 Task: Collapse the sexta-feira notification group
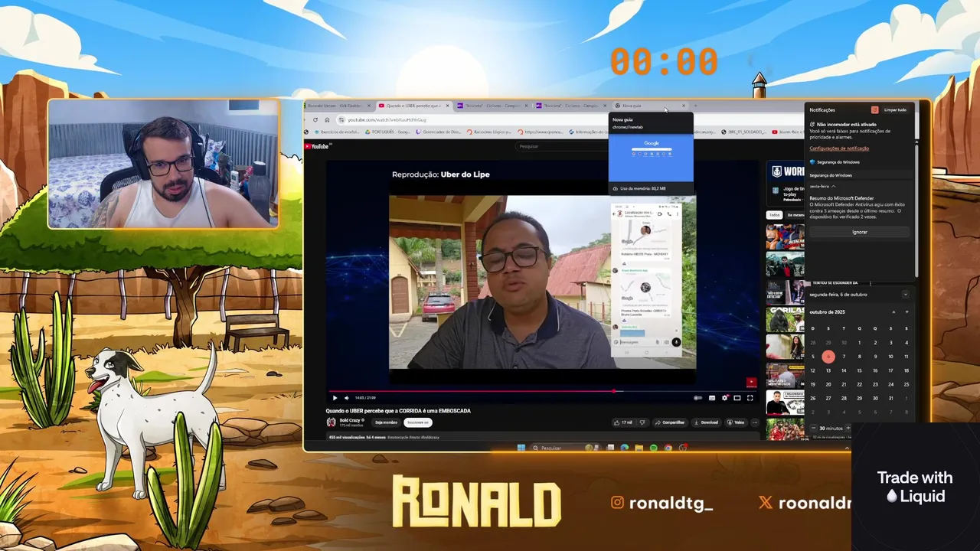click(x=833, y=186)
